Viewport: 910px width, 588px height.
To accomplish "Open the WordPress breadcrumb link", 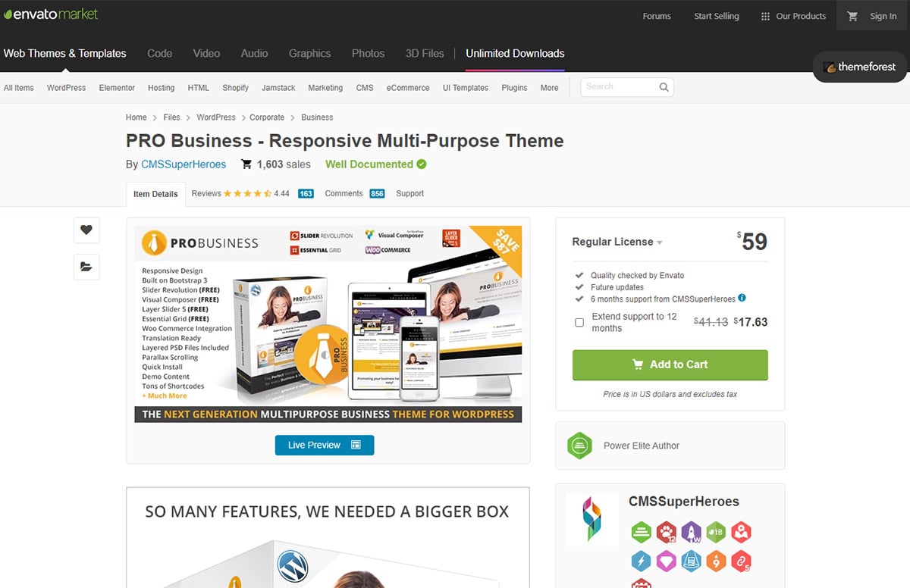I will point(216,117).
